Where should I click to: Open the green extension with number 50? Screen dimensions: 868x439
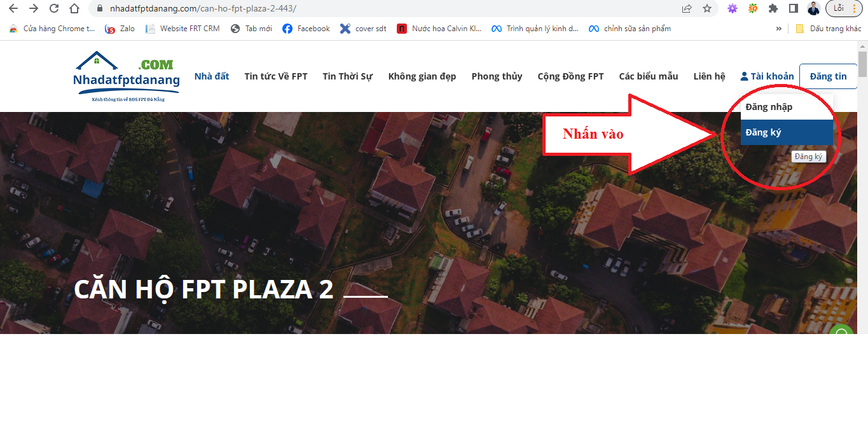click(x=753, y=9)
